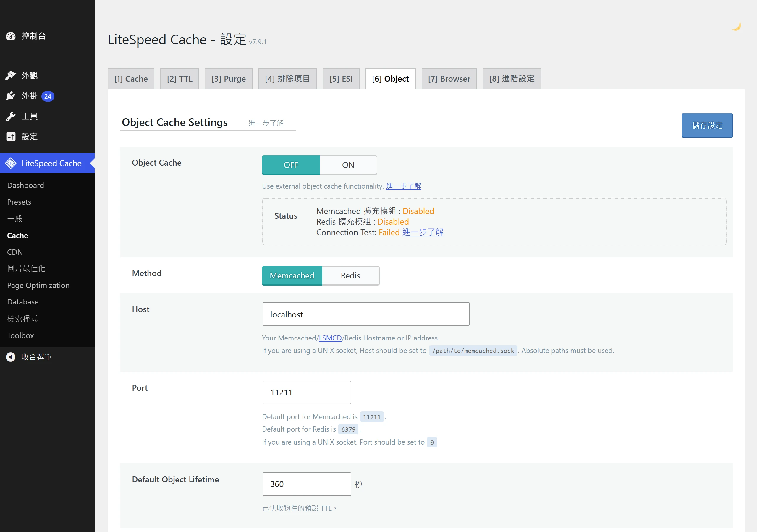The image size is (757, 532).
Task: Click the /path/to/memcached.sock code text
Action: click(473, 351)
